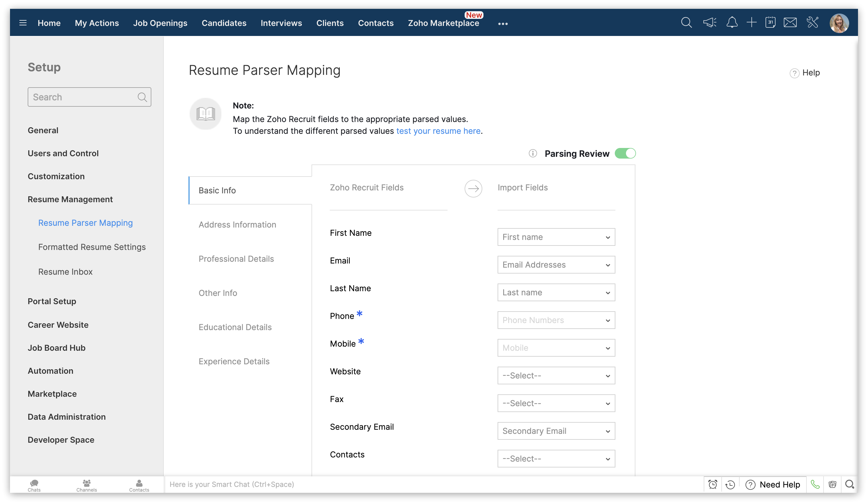Expand the Website --Select-- dropdown
Screen dimensions: 868x504
pos(556,375)
